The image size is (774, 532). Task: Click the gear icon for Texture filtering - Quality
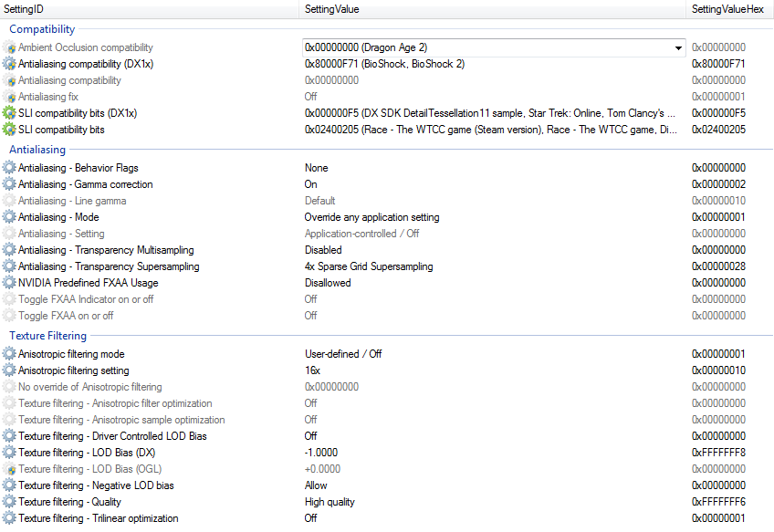[9, 502]
